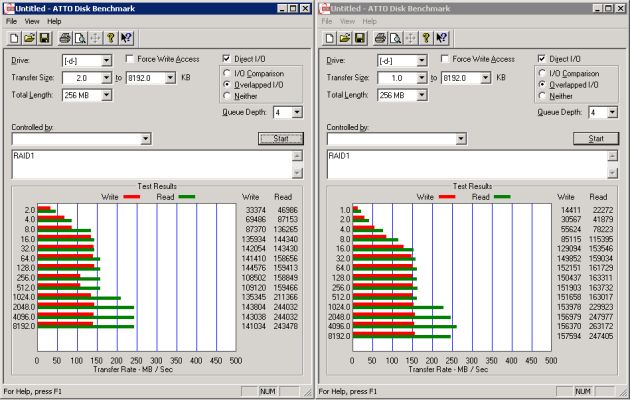Open Drive dropdown in right window
The image size is (630, 400).
pos(421,61)
